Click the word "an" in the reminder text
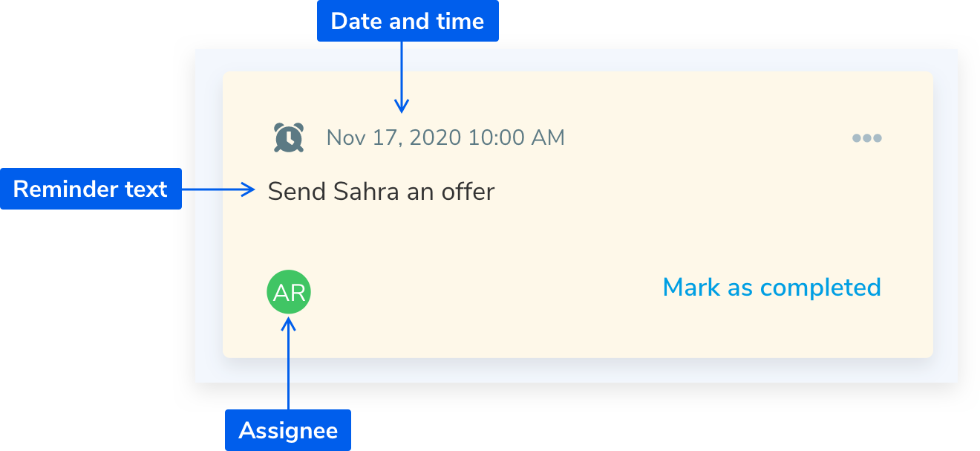Viewport: 980px width, 451px height. [x=419, y=192]
